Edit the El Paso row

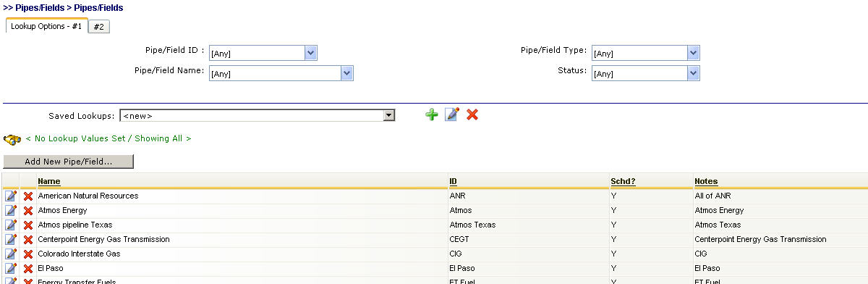pyautogui.click(x=11, y=268)
